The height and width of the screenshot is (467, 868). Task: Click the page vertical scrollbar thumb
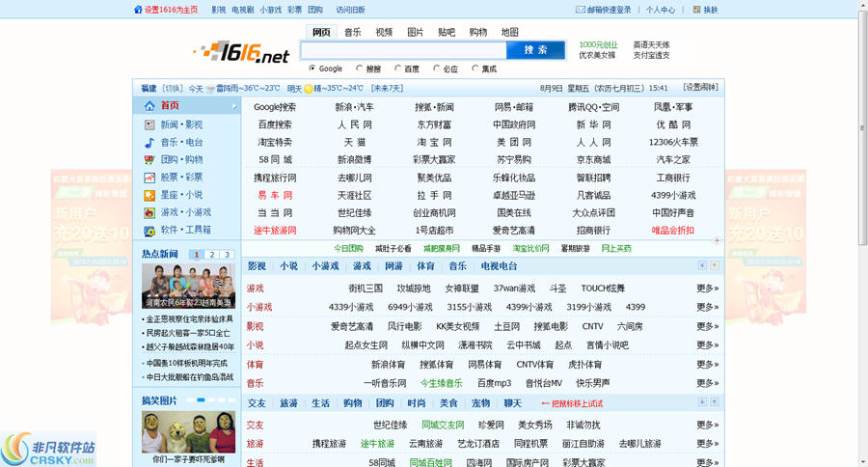[x=863, y=127]
